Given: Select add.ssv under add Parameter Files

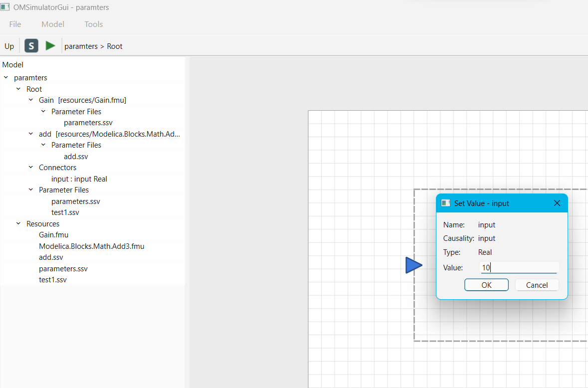Looking at the screenshot, I should click(76, 156).
